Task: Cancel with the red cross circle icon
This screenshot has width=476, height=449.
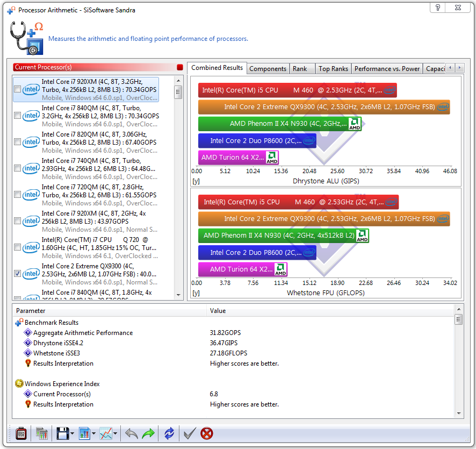Action: point(207,433)
